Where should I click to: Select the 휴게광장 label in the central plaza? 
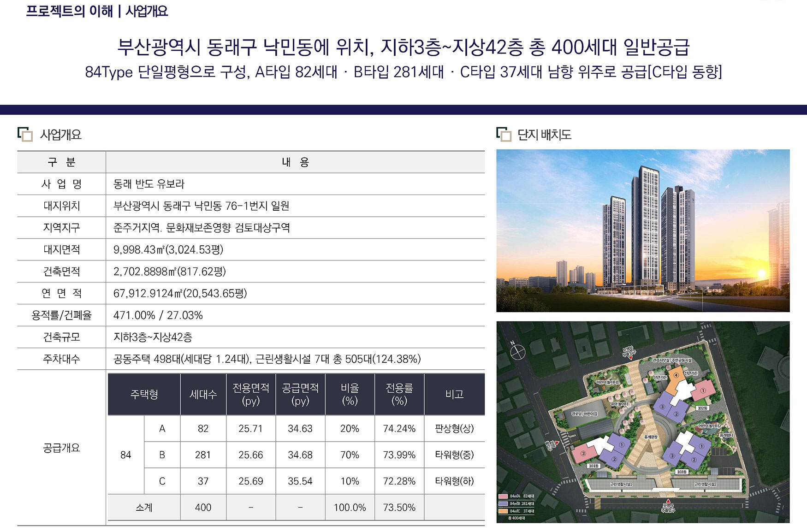pyautogui.click(x=651, y=437)
